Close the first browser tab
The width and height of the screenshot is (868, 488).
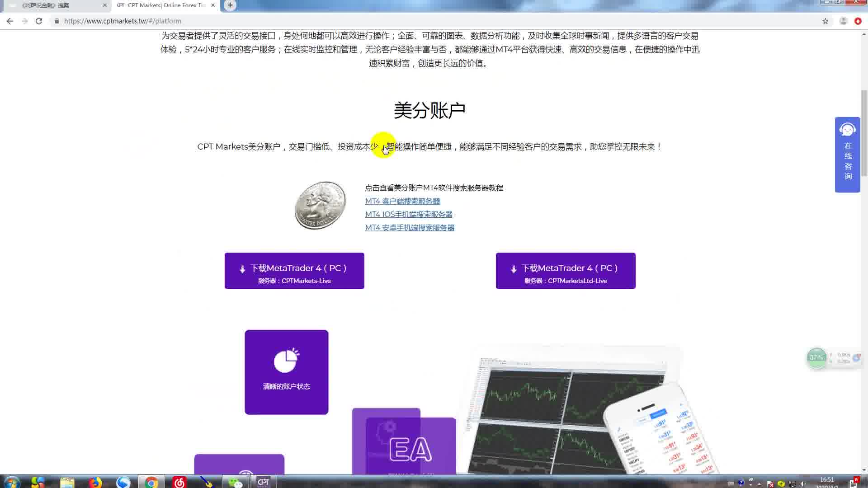104,5
